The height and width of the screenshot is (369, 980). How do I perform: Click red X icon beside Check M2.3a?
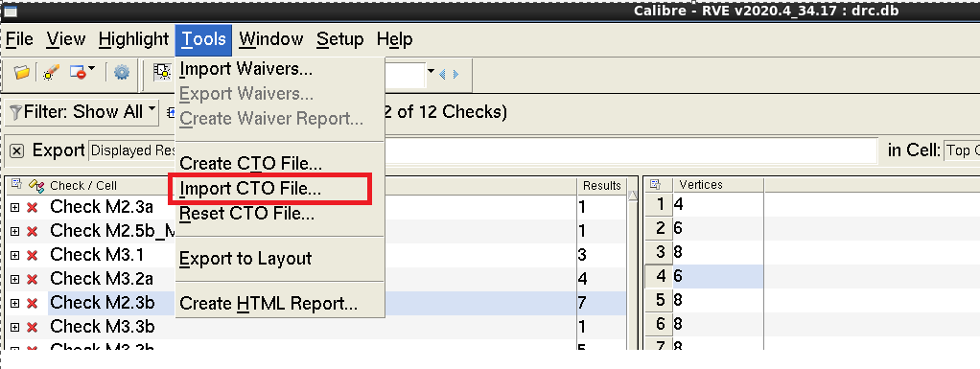(x=32, y=207)
